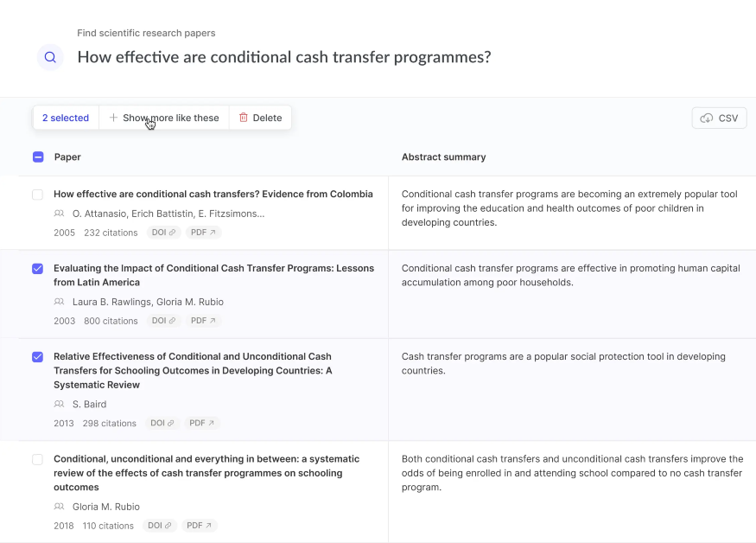Screen dimensions: 756x543
Task: Open the Relative Effectiveness of Conditional paper title
Action: (x=193, y=371)
